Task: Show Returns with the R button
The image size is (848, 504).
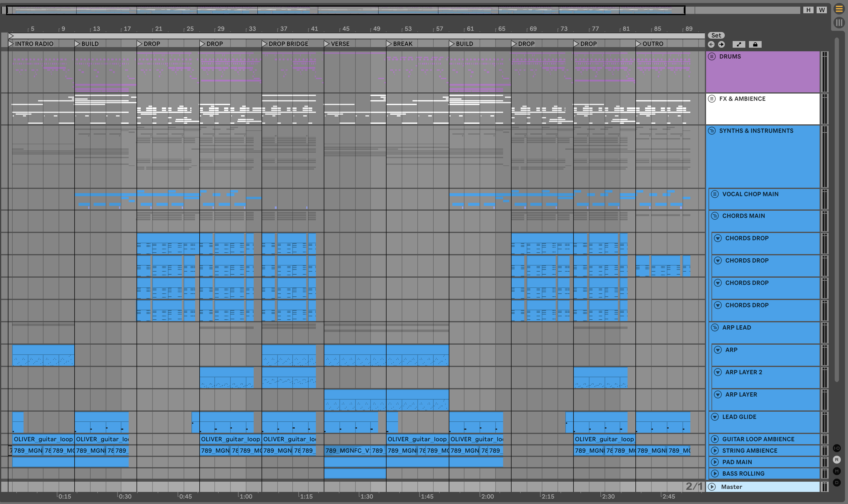Action: point(837,460)
